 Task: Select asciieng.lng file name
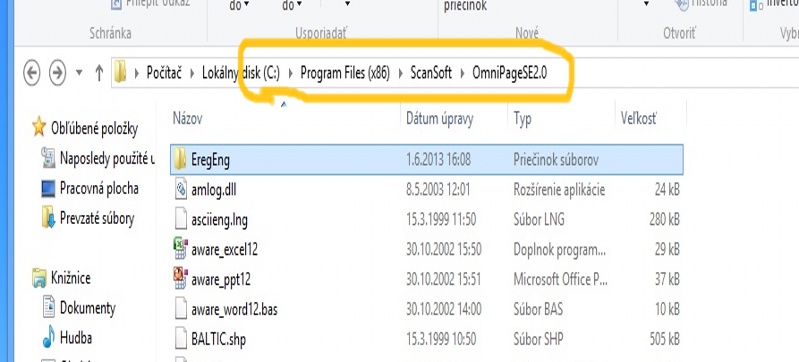tap(220, 220)
